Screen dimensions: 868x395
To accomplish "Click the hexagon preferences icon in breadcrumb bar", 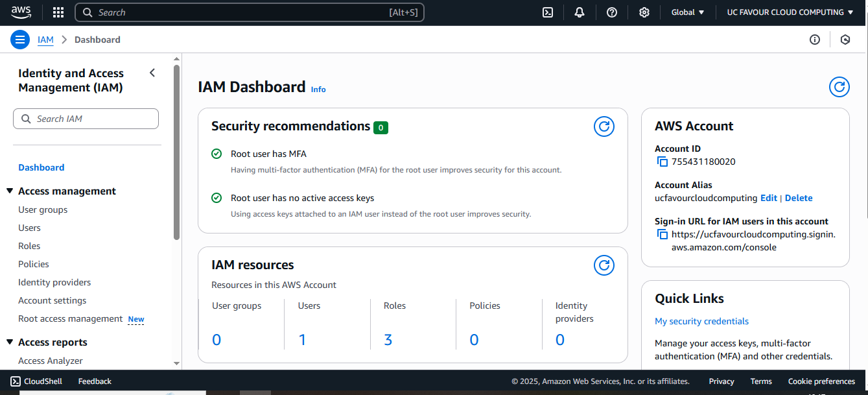I will click(845, 40).
